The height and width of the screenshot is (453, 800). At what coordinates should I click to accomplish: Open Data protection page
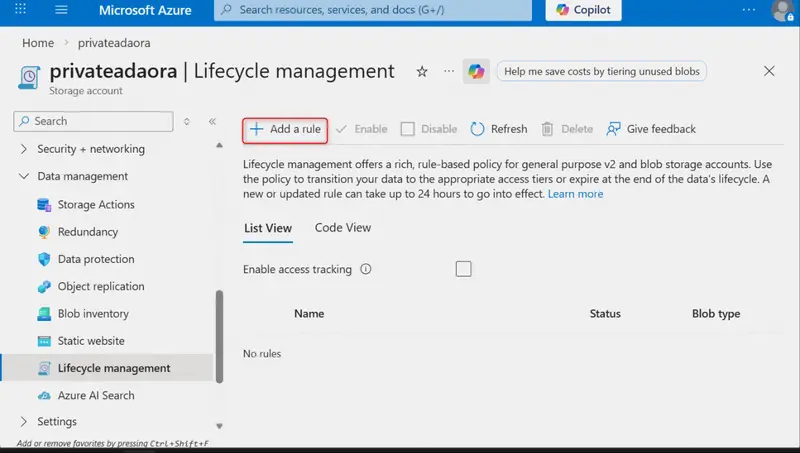pos(96,259)
